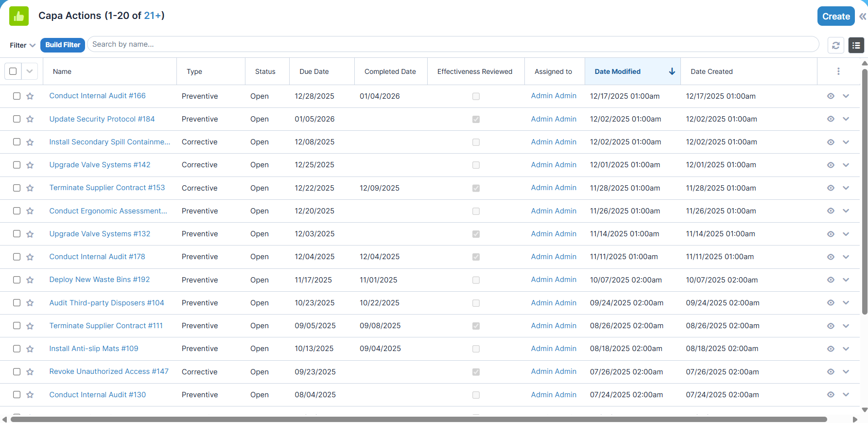Star the Conduct Ergonomic Assessment row
The width and height of the screenshot is (868, 423).
point(30,211)
